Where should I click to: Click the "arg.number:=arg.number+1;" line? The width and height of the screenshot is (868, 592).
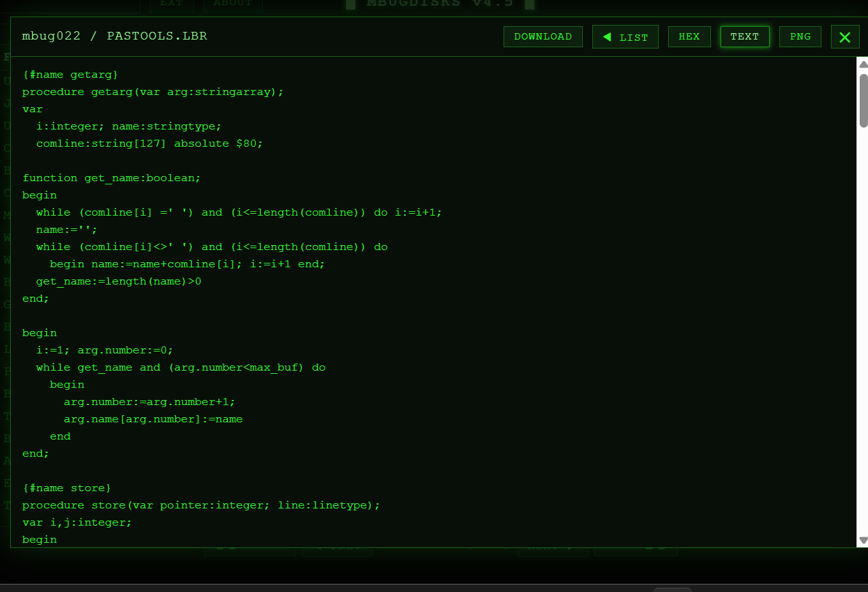tap(149, 402)
